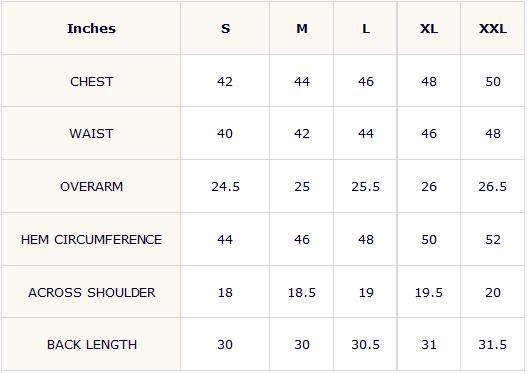528x374 pixels.
Task: Click the HEM CIRCUMFERENCE row label
Action: point(91,239)
